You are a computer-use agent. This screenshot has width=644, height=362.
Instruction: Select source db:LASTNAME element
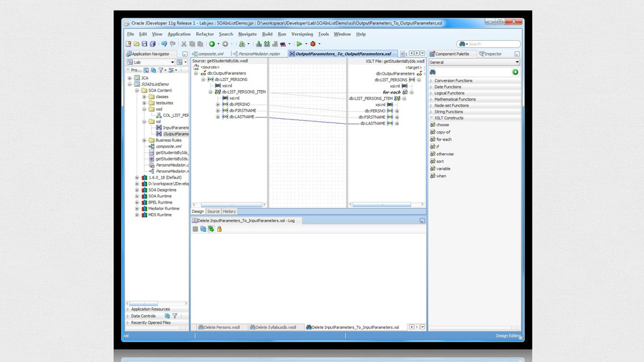point(241,117)
